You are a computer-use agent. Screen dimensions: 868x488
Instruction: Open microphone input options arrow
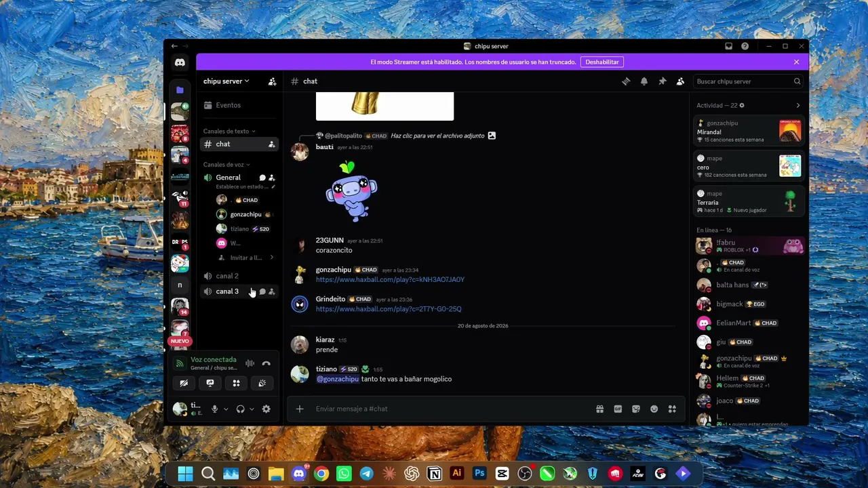point(226,409)
